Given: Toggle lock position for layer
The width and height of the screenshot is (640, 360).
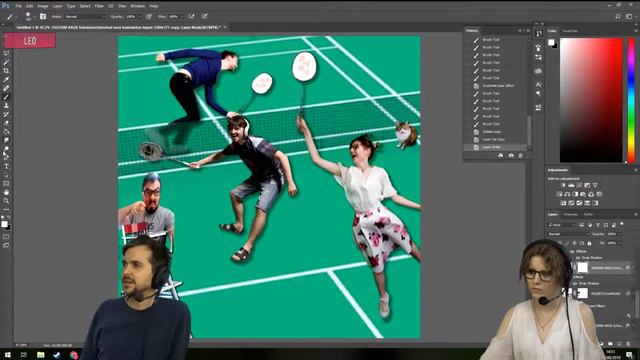Looking at the screenshot, I should click(574, 243).
